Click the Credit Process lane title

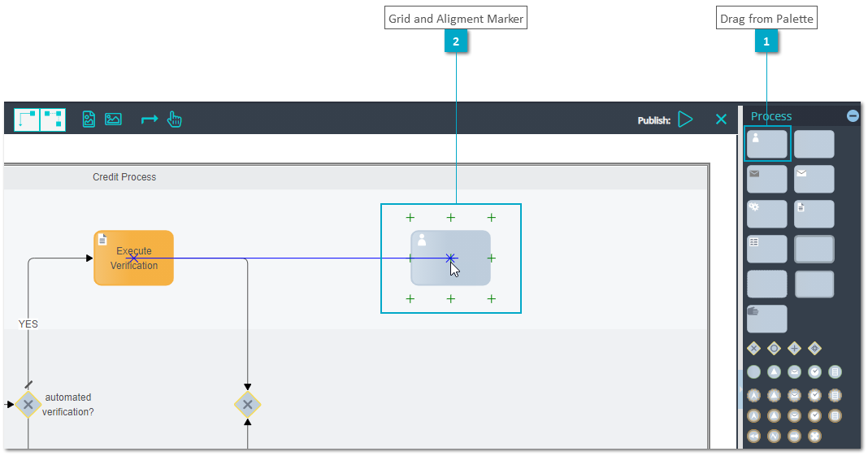tap(124, 177)
